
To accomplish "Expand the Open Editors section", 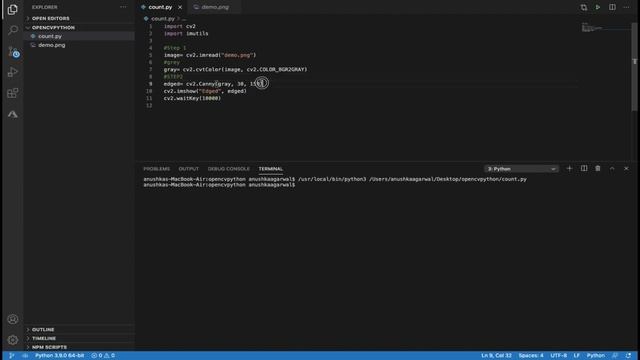I will (51, 18).
